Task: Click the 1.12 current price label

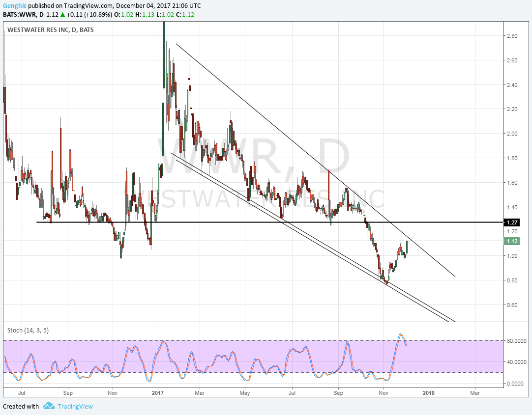Action: pyautogui.click(x=512, y=241)
